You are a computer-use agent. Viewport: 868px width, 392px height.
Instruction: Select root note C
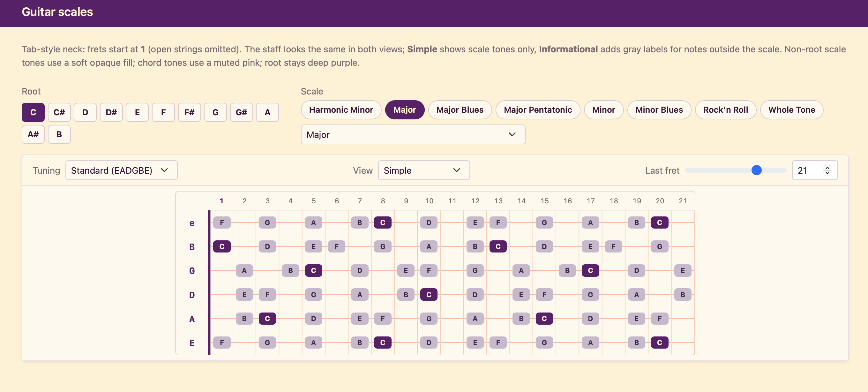pos(33,112)
